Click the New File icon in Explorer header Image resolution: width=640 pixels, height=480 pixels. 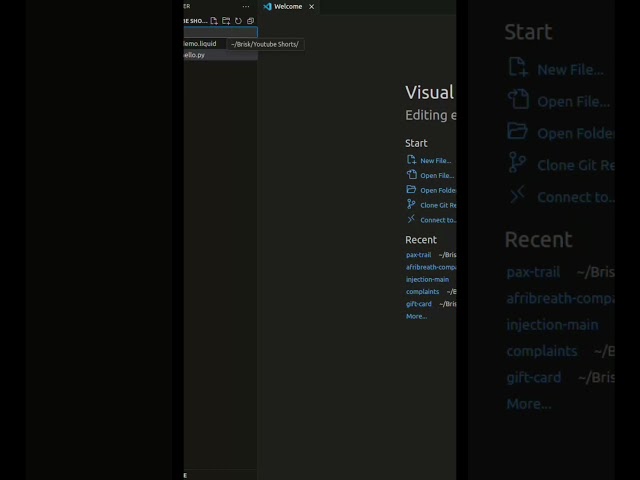coord(214,21)
